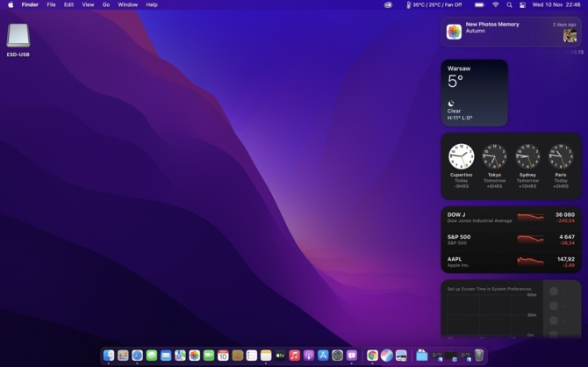Screen dimensions: 588x367
Task: Open the Messages app in dock
Action: [151, 356]
